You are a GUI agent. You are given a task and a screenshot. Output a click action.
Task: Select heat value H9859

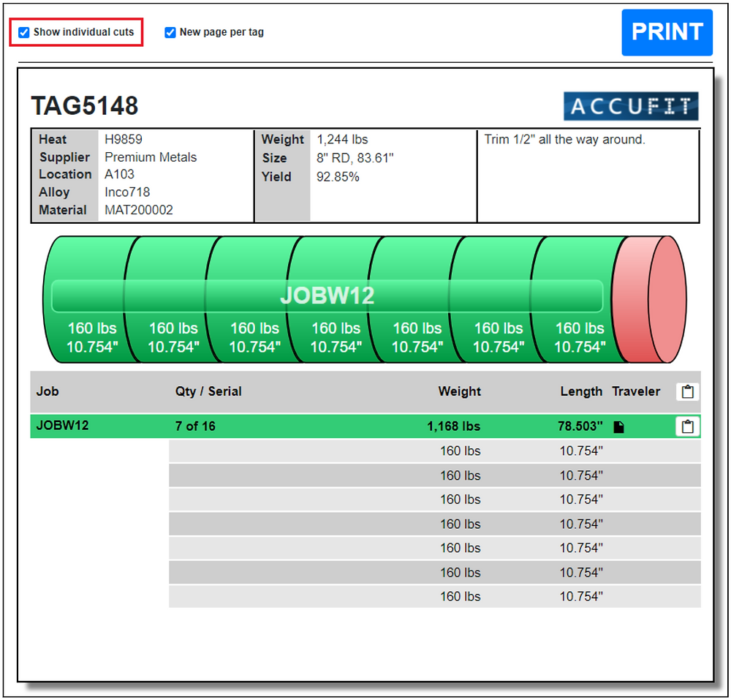click(123, 139)
